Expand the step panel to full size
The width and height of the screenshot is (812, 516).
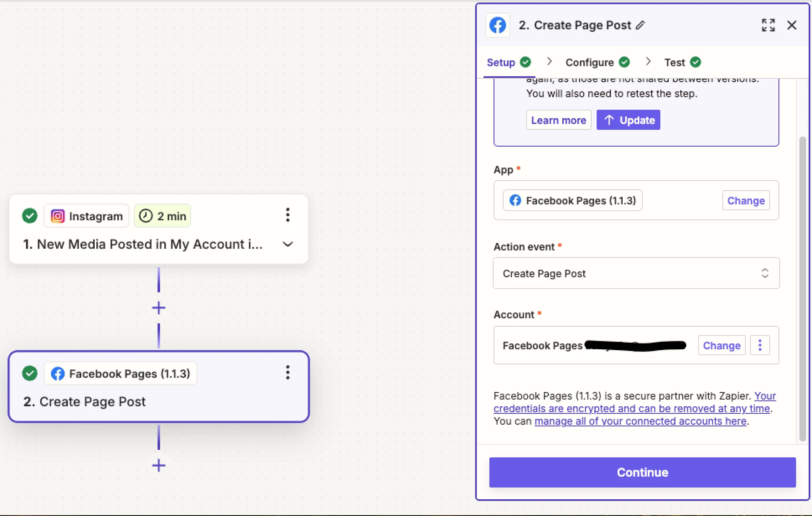point(768,25)
